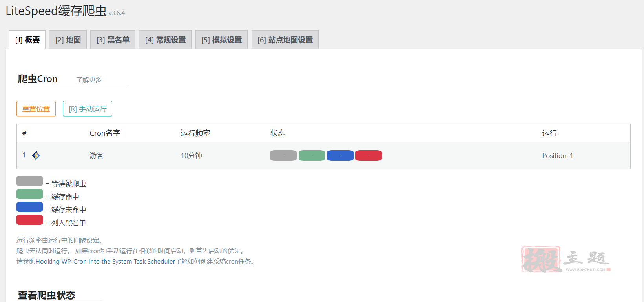This screenshot has height=302, width=644.
Task: Open the Hooking WP-Cron Into the System Task Scheduler link
Action: pyautogui.click(x=105, y=261)
